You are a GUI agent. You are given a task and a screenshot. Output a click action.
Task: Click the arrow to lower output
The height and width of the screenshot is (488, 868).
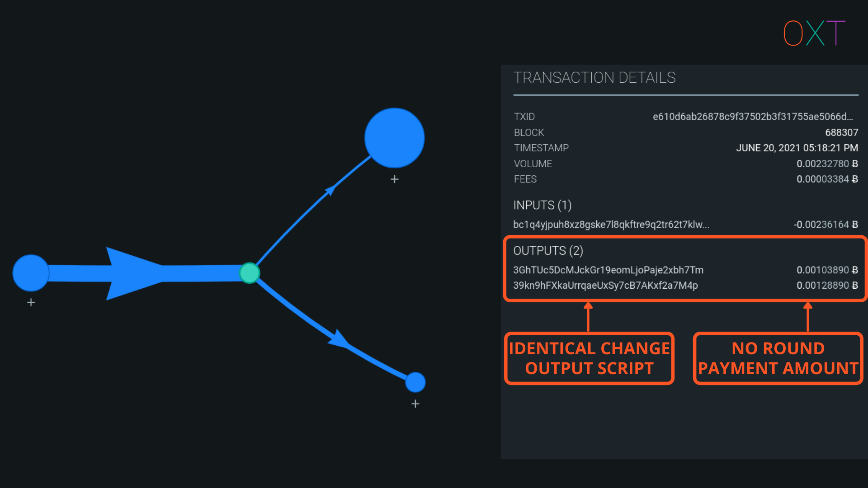330,331
